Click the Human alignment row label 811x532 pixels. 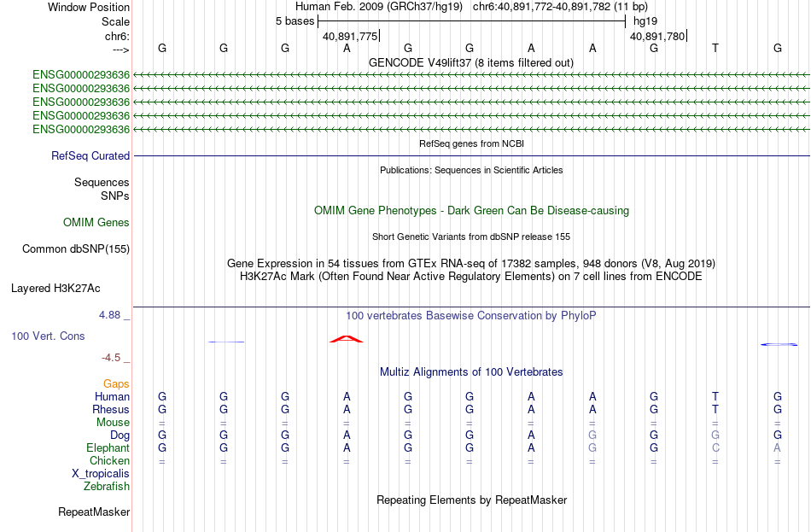[112, 397]
